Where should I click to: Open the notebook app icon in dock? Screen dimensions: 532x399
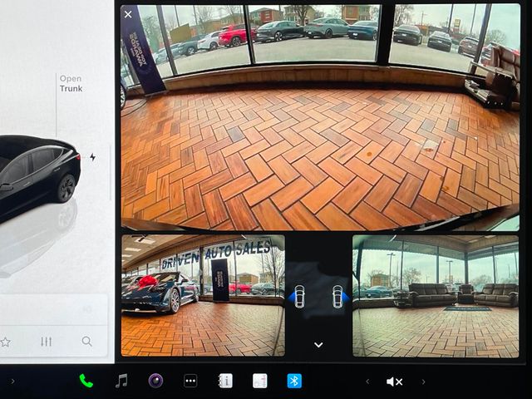coord(225,381)
